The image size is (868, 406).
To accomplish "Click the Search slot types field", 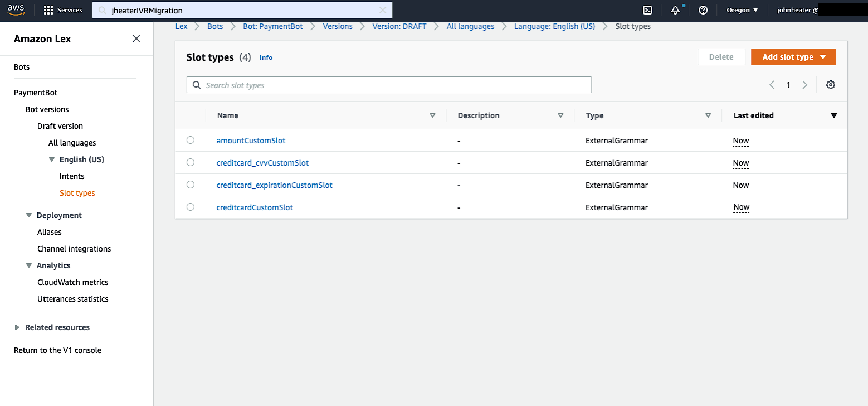I will [389, 85].
